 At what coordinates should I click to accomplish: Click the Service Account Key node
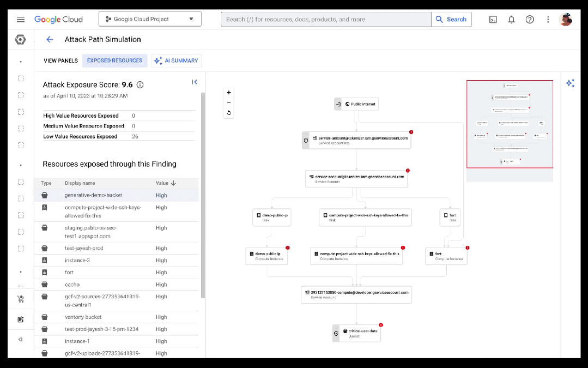356,140
